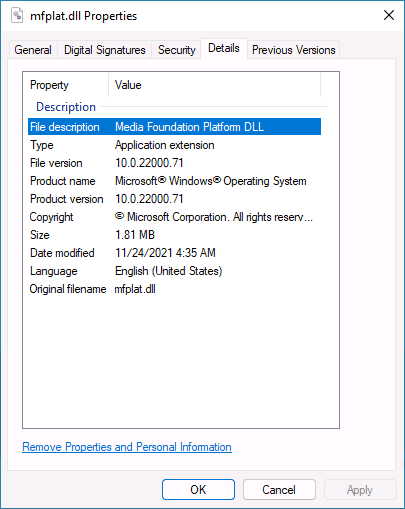405x509 pixels.
Task: Click the Cancel button
Action: [x=279, y=490]
